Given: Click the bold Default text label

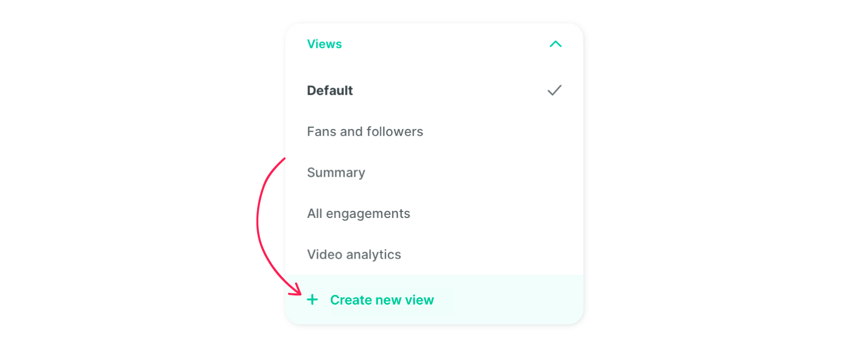Looking at the screenshot, I should [x=330, y=91].
